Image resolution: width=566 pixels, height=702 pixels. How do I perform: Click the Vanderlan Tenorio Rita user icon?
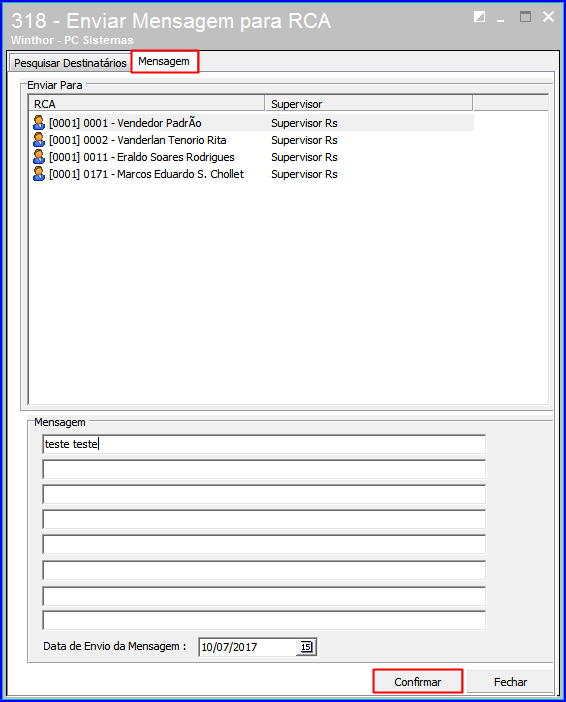coord(39,140)
